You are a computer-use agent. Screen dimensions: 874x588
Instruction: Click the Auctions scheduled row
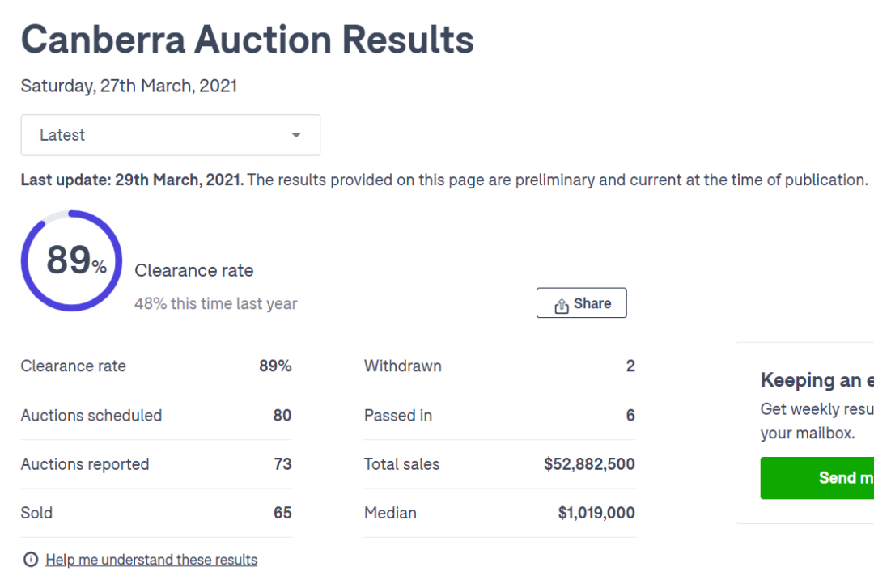(156, 415)
